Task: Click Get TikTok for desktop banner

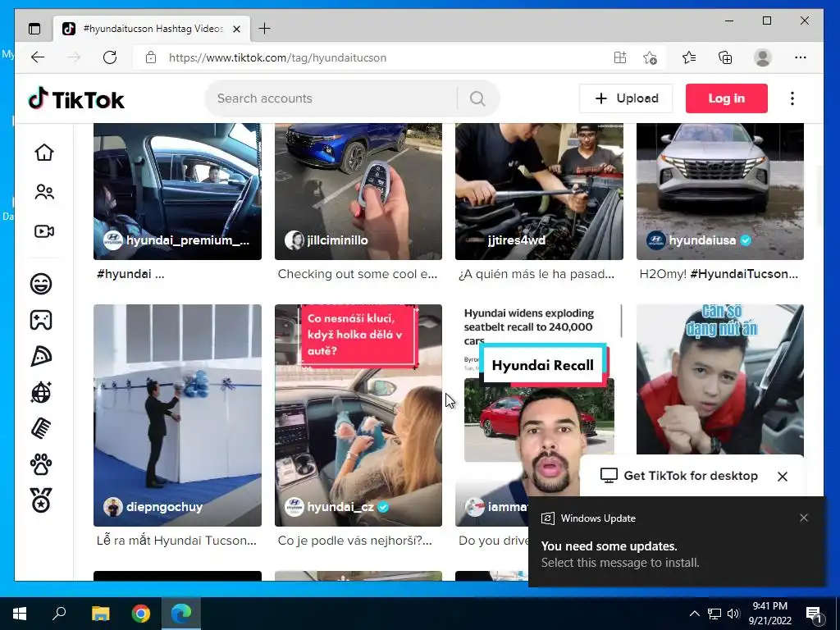Action: click(x=691, y=476)
